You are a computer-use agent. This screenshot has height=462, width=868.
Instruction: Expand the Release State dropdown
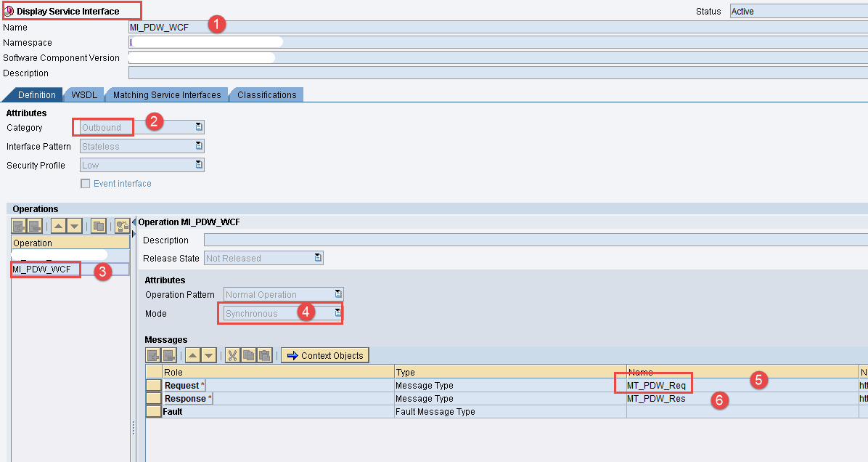click(x=317, y=258)
